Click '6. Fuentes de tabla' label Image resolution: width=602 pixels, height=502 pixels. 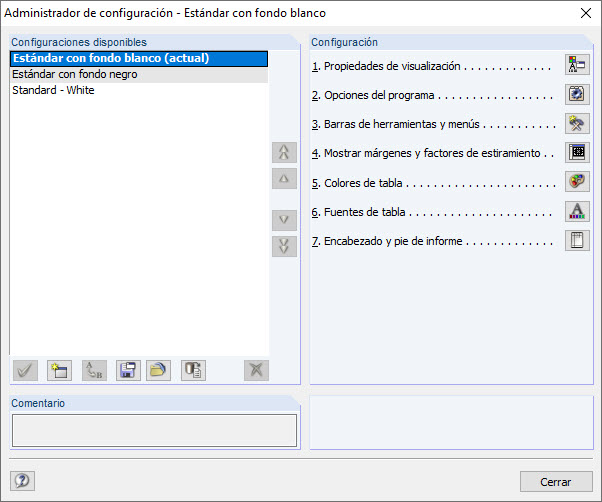click(x=358, y=212)
